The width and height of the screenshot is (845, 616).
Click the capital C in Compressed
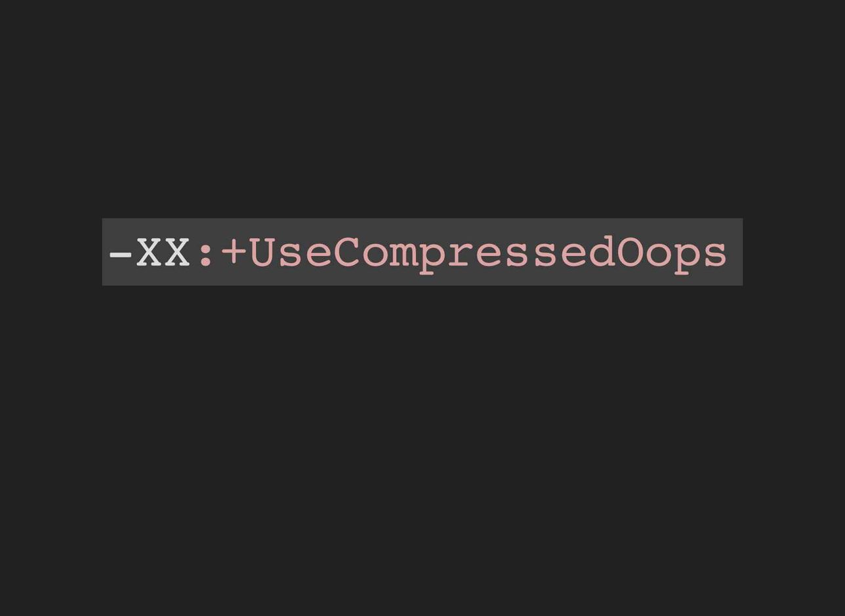[347, 253]
